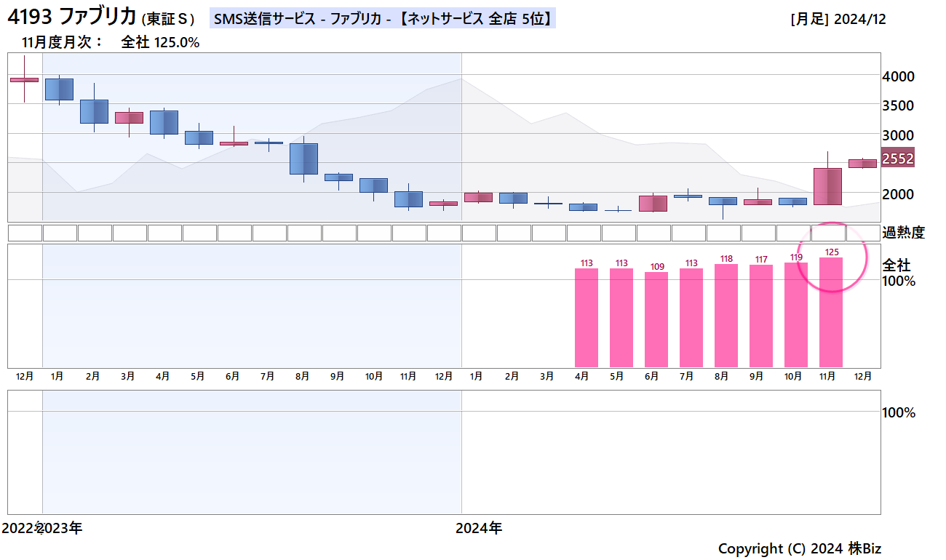Viewport: 946px width, 560px height.
Task: Click the 119 pink bar for October
Action: 796,315
